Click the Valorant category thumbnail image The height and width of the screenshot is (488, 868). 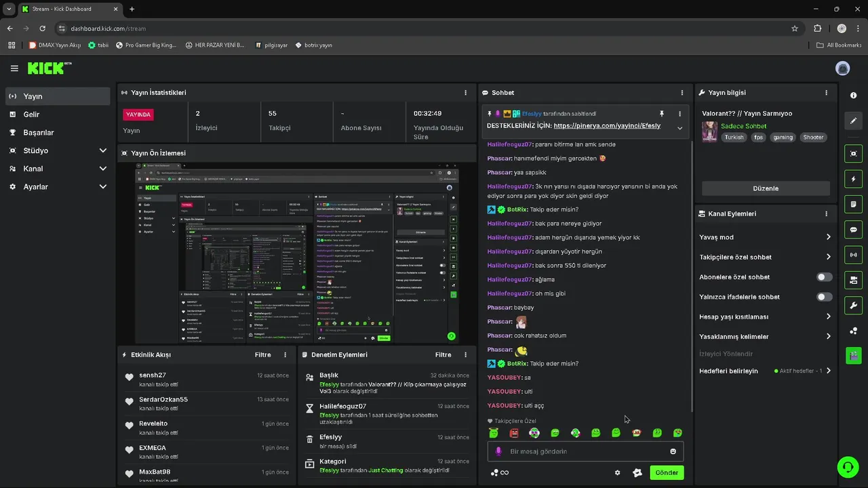click(x=709, y=131)
